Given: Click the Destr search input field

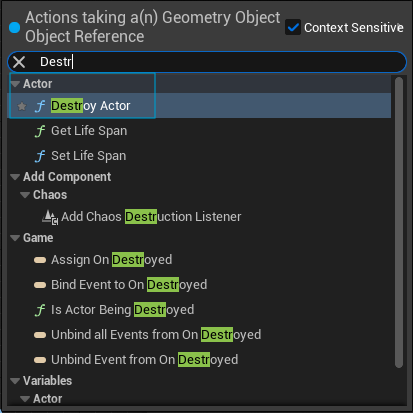Looking at the screenshot, I should coord(207,62).
